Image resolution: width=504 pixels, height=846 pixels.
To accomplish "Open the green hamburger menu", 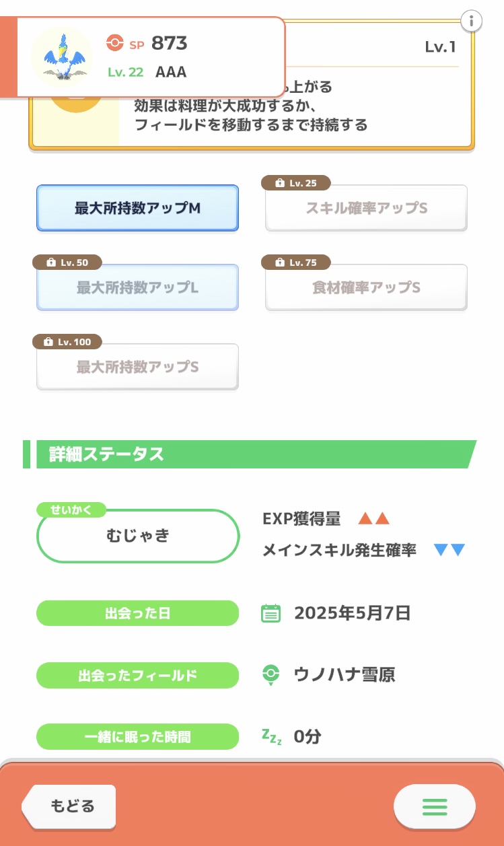I will pos(434,806).
